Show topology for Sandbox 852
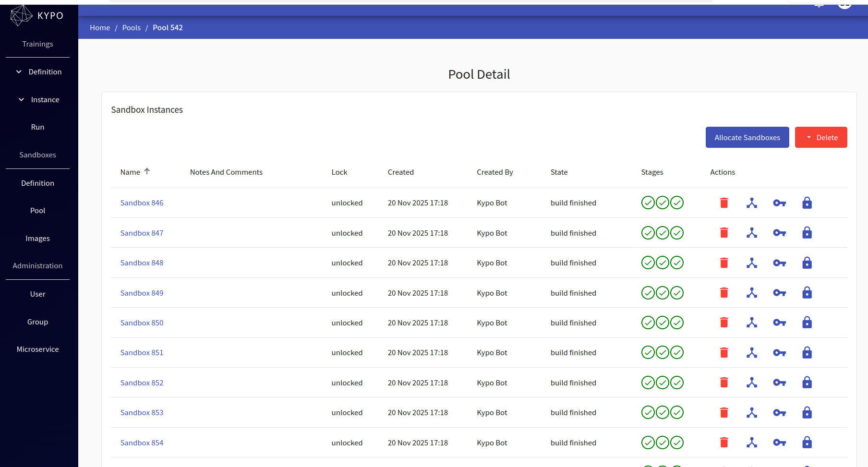This screenshot has width=868, height=467. click(752, 383)
